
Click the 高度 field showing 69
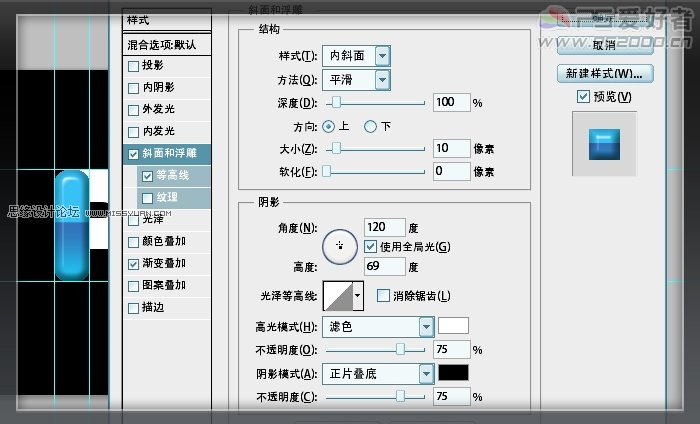click(384, 266)
